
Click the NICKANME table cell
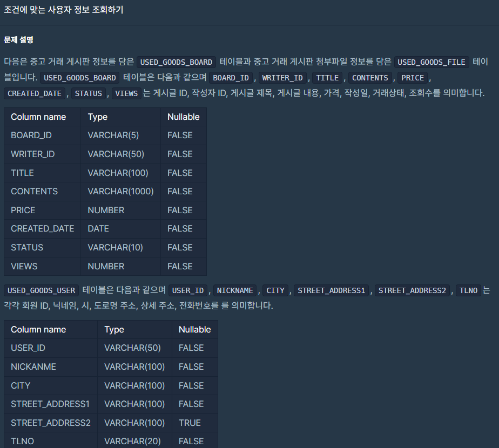click(x=51, y=367)
